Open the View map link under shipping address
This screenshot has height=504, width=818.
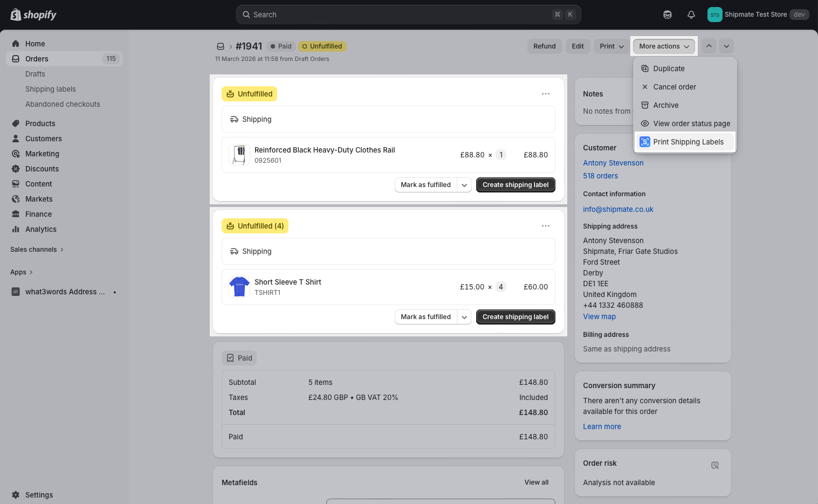[599, 316]
